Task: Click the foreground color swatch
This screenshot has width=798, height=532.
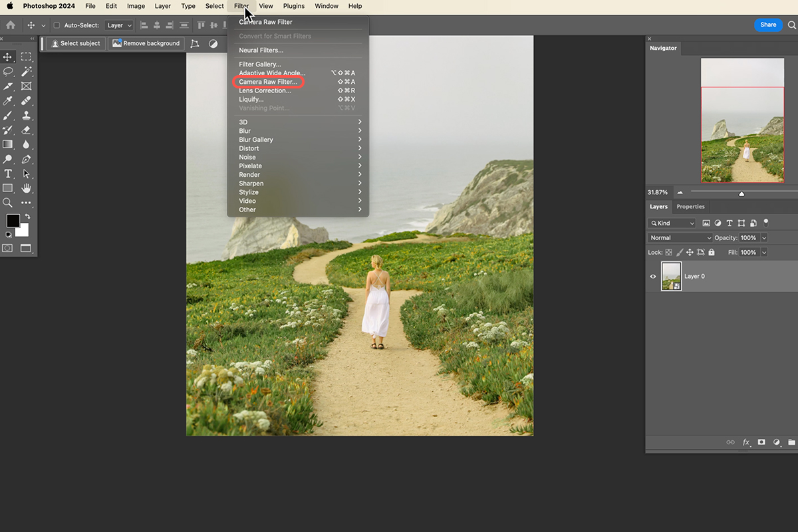Action: tap(13, 221)
